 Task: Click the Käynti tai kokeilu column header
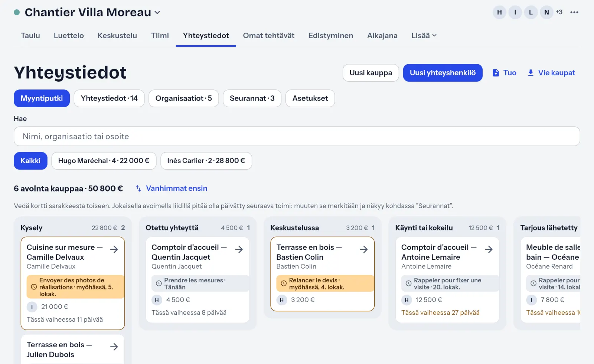pyautogui.click(x=424, y=228)
